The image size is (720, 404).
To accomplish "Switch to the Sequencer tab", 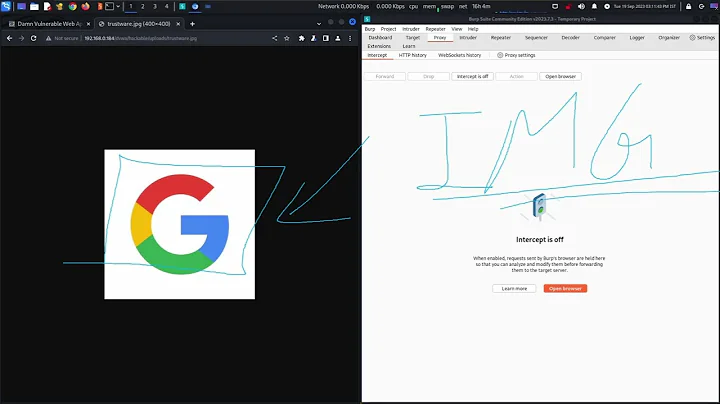I will click(536, 38).
